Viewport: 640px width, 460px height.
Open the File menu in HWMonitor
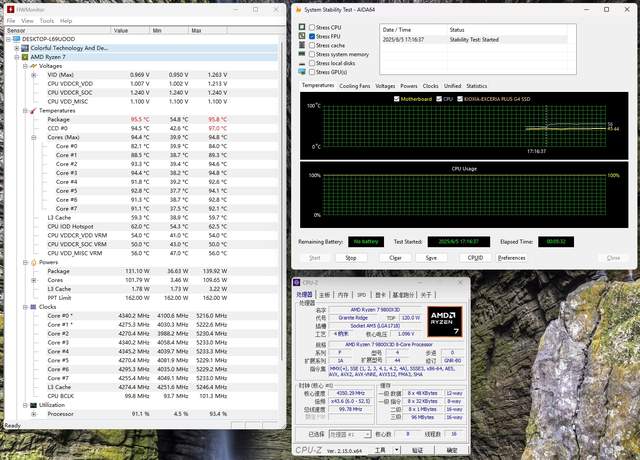[x=11, y=20]
